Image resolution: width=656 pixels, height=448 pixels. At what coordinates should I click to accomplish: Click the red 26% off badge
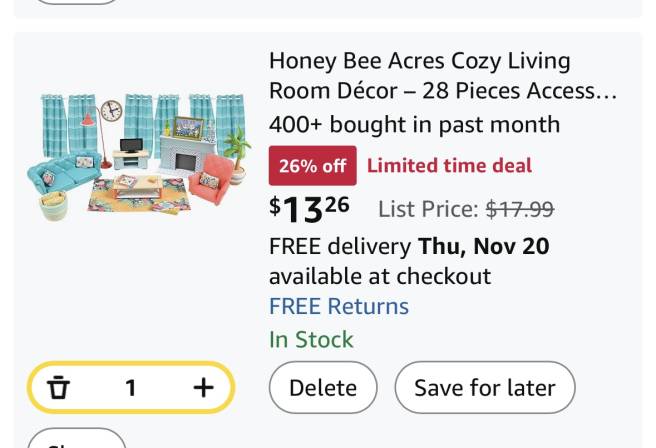pyautogui.click(x=312, y=166)
